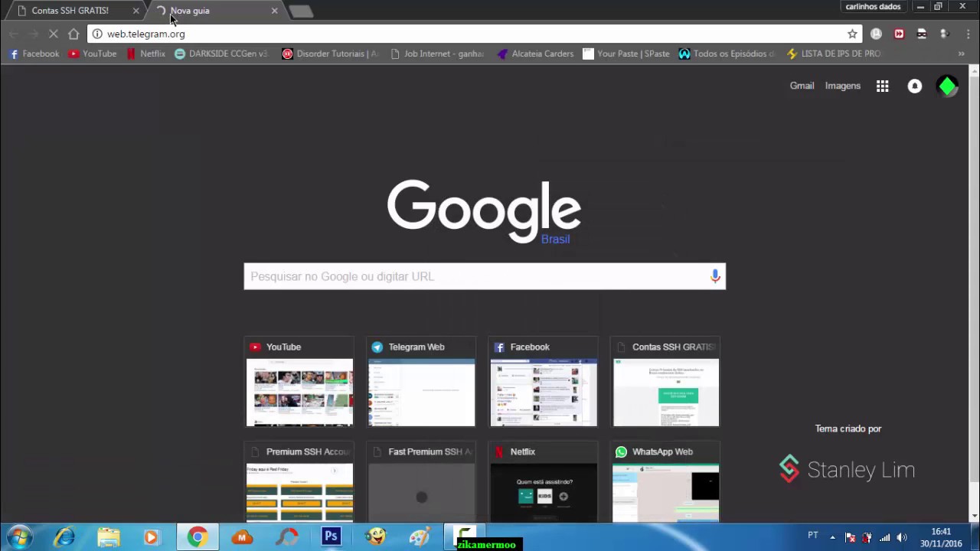Open the Contas SSH GRATIS thumbnail
This screenshot has height=551, width=980.
pos(665,382)
